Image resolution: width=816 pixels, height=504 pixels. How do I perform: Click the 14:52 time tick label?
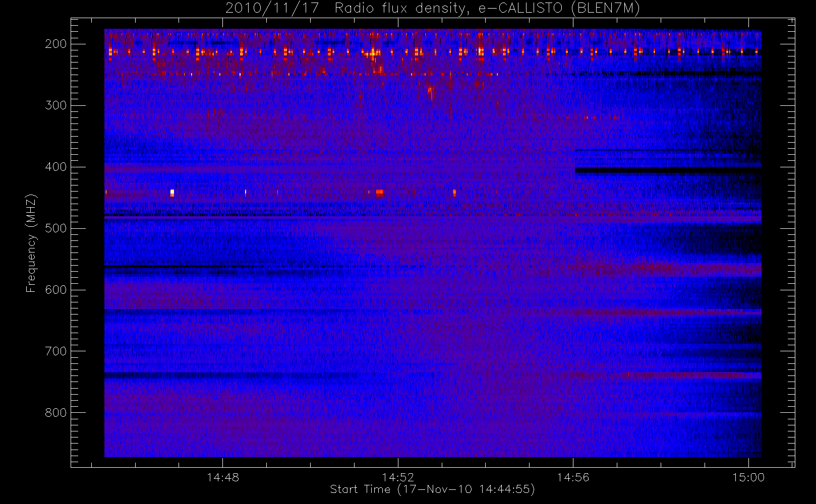398,477
